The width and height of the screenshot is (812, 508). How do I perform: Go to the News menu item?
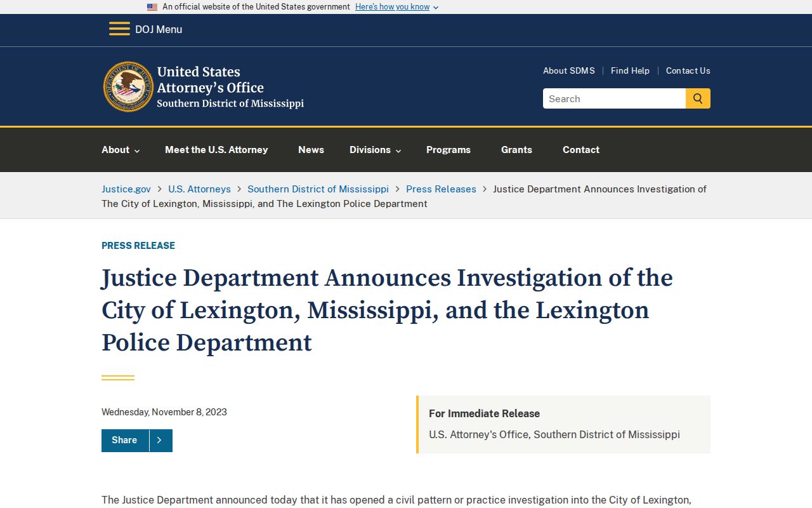311,150
